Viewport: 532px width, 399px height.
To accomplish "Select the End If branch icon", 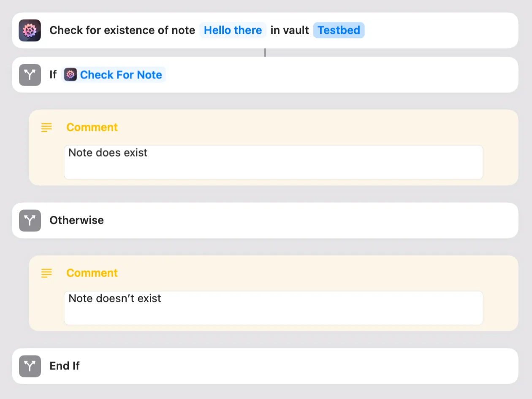I will pos(29,366).
